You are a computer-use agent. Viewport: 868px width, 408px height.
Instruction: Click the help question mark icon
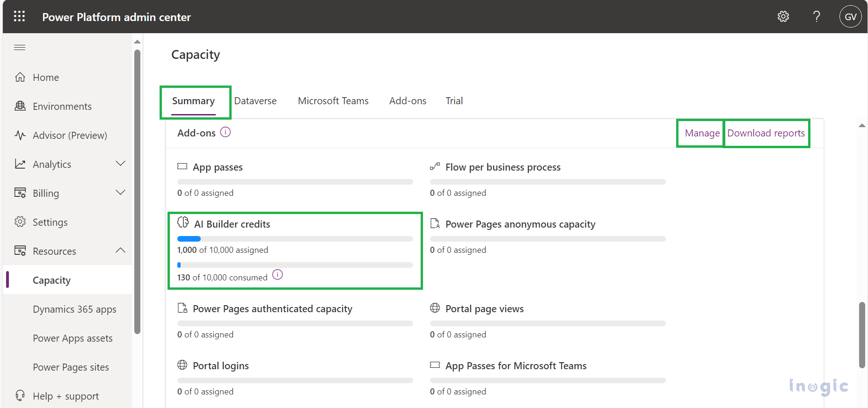point(817,17)
